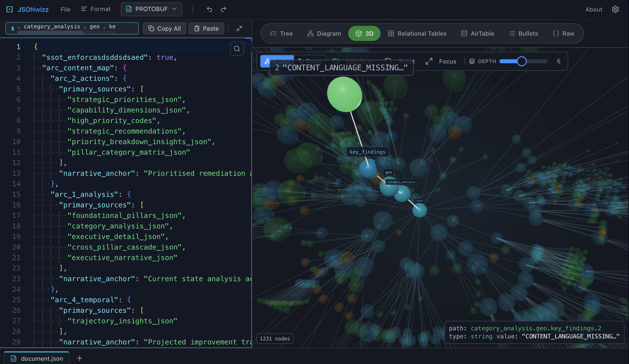Select the active 3D view tab
This screenshot has height=364, width=629.
tap(364, 33)
